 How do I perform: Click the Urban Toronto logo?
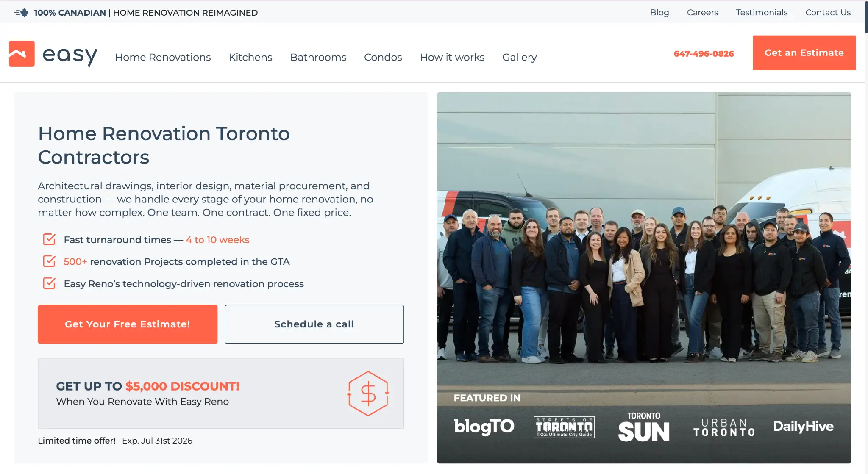[724, 428]
